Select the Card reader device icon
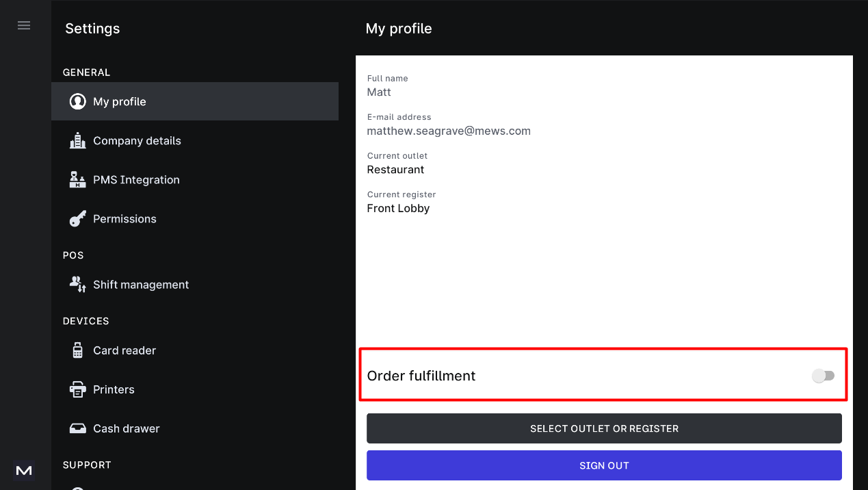Image resolution: width=868 pixels, height=490 pixels. coord(77,350)
